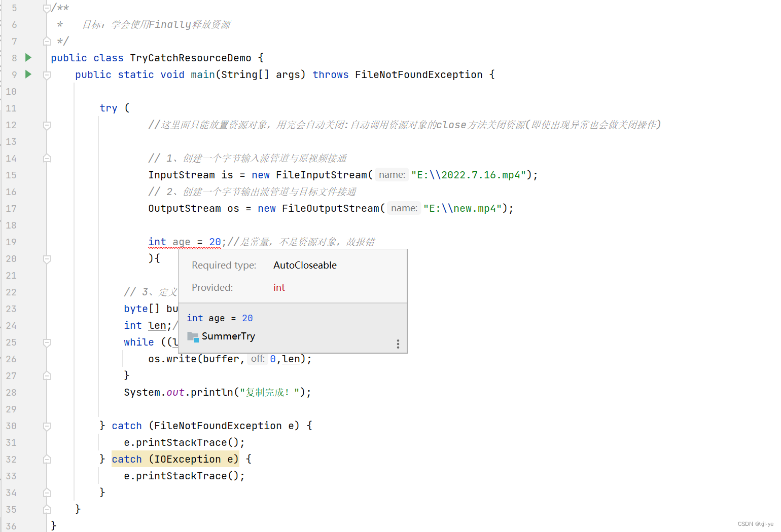Click the while keyword

coord(139,342)
